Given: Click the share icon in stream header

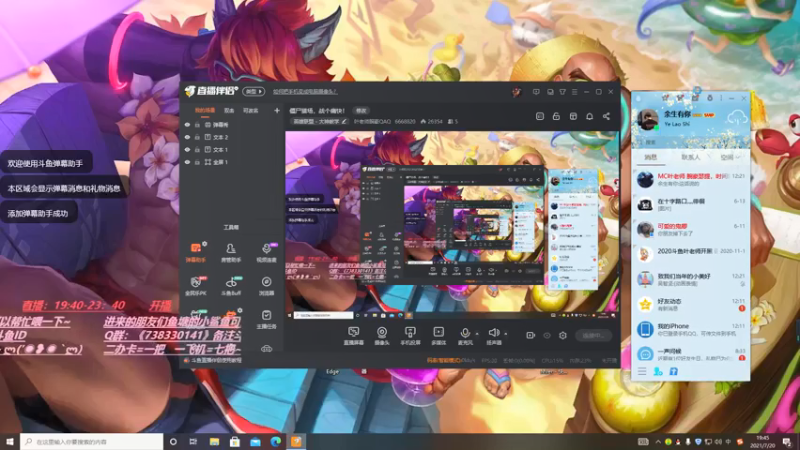Looking at the screenshot, I should 606,116.
